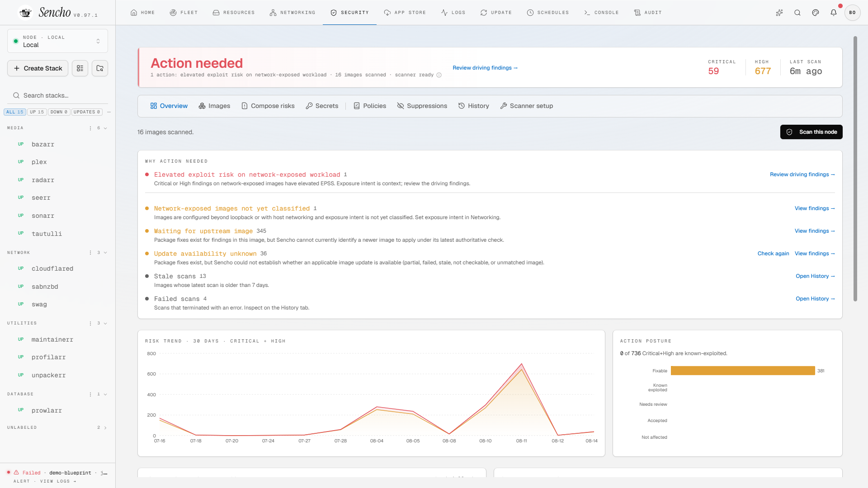The height and width of the screenshot is (488, 868).
Task: Open the Fleet section
Action: coord(184,13)
